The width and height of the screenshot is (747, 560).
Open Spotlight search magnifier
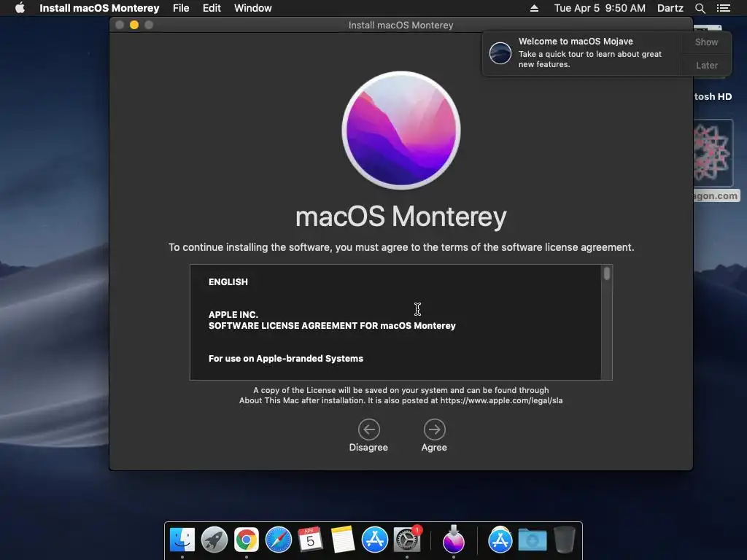click(x=700, y=8)
